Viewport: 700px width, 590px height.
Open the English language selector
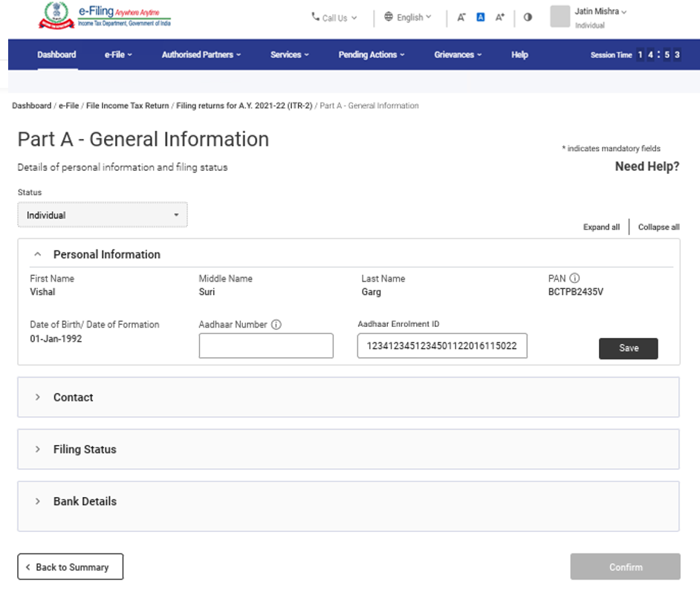(x=408, y=17)
